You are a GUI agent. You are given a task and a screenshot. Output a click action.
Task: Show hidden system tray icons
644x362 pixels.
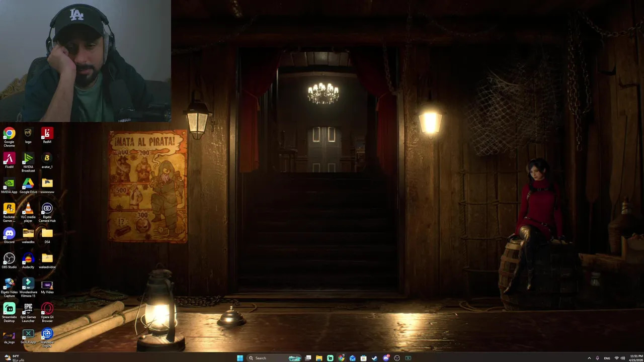click(x=589, y=358)
